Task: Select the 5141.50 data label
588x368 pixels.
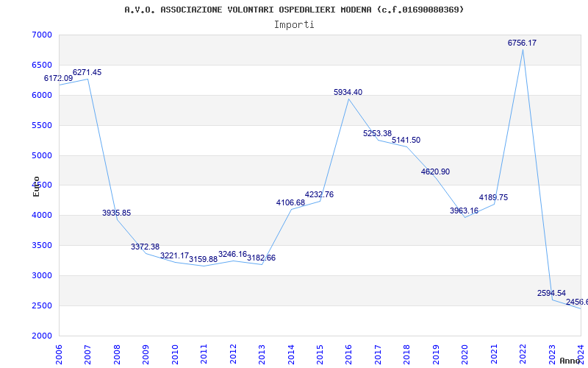Action: coord(406,140)
